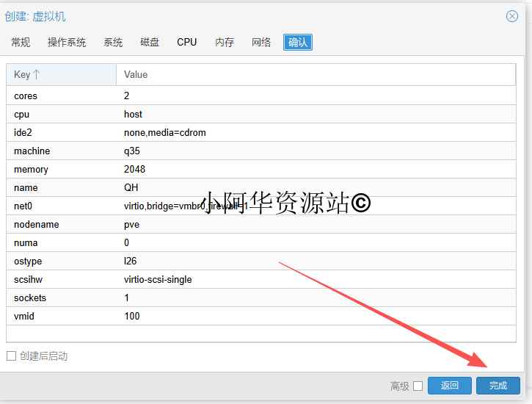Select the ostype value l26

click(x=131, y=261)
